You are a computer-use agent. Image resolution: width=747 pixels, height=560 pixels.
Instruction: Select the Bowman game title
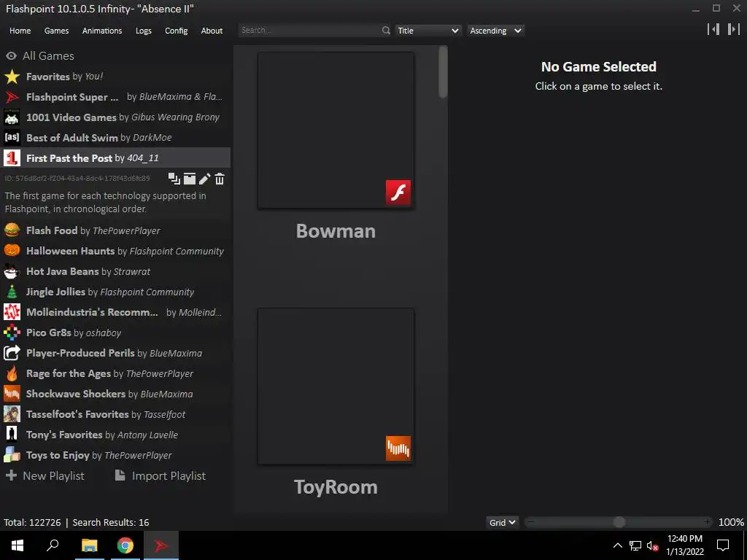[336, 231]
